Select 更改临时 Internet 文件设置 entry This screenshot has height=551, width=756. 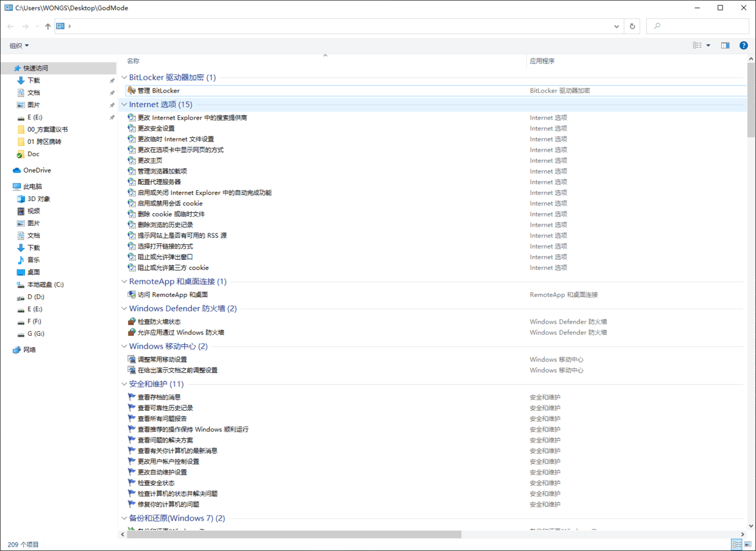point(176,139)
